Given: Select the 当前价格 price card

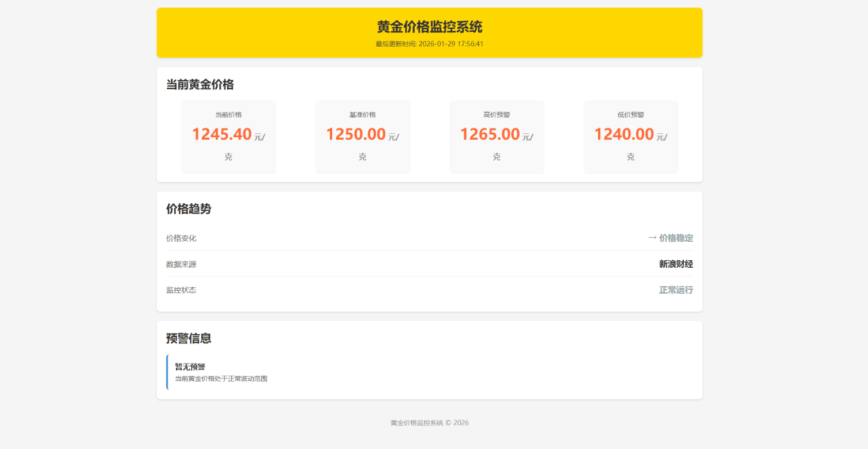Looking at the screenshot, I should (x=228, y=137).
